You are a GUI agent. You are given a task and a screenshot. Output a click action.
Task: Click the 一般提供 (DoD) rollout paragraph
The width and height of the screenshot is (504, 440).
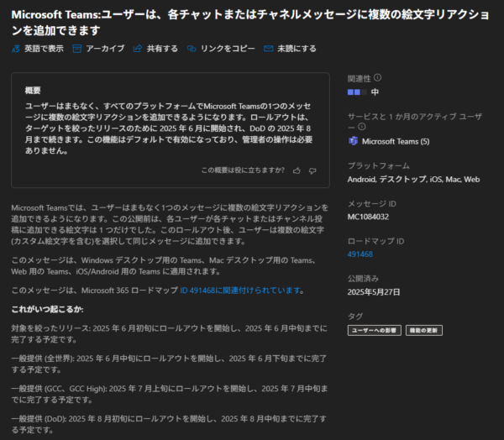pyautogui.click(x=169, y=424)
